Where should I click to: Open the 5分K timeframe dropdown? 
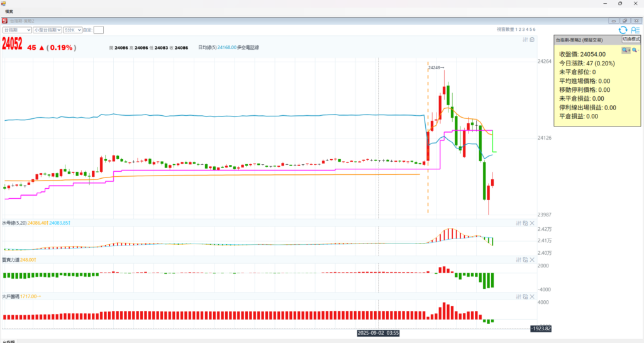point(71,30)
